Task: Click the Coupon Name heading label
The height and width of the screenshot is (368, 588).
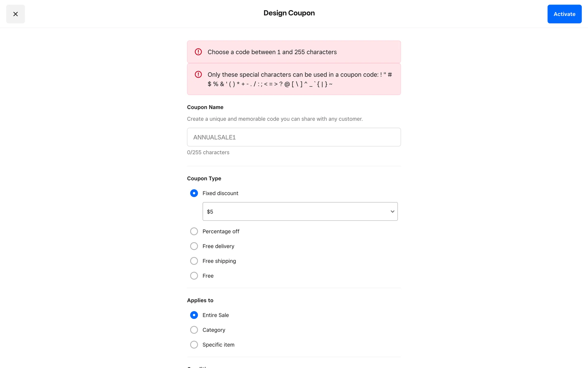Action: click(x=205, y=107)
